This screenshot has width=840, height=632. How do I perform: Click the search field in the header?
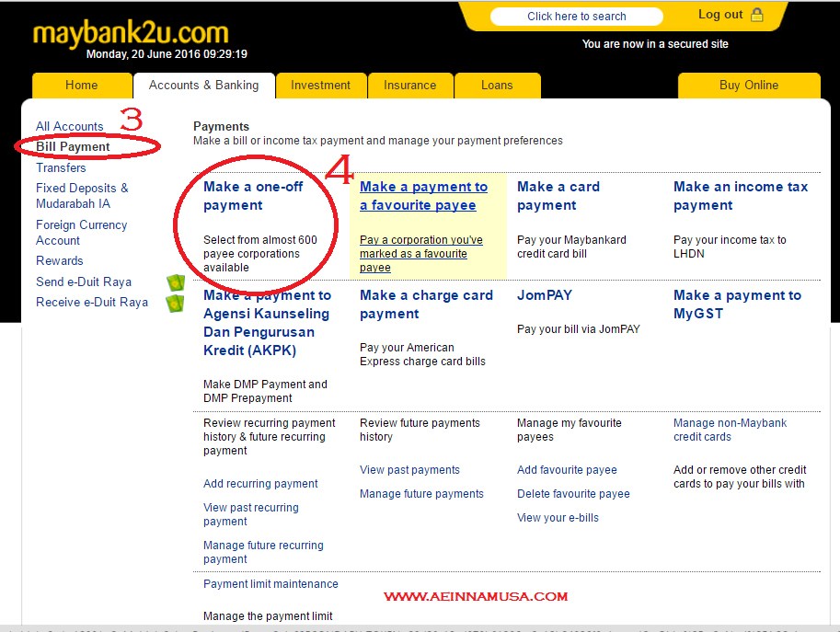(x=577, y=17)
